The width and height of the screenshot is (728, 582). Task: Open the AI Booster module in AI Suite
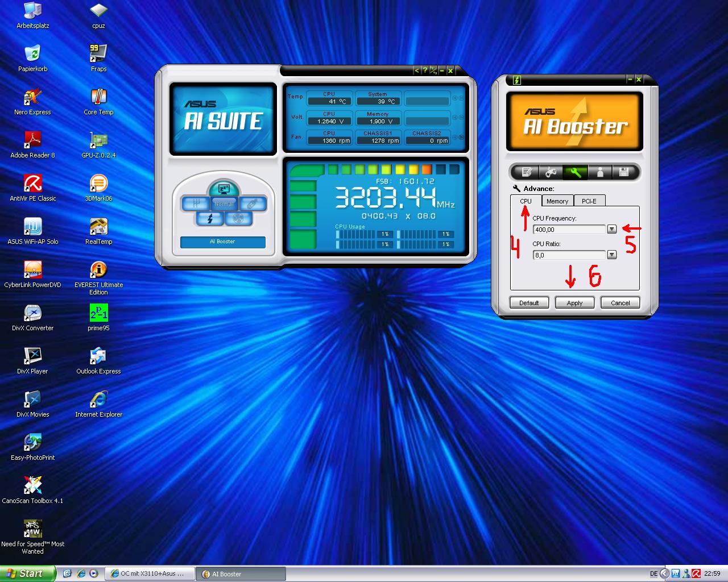click(x=210, y=218)
